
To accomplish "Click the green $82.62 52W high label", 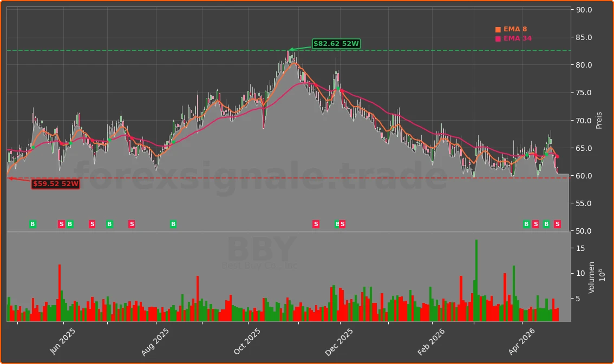I will (x=336, y=44).
